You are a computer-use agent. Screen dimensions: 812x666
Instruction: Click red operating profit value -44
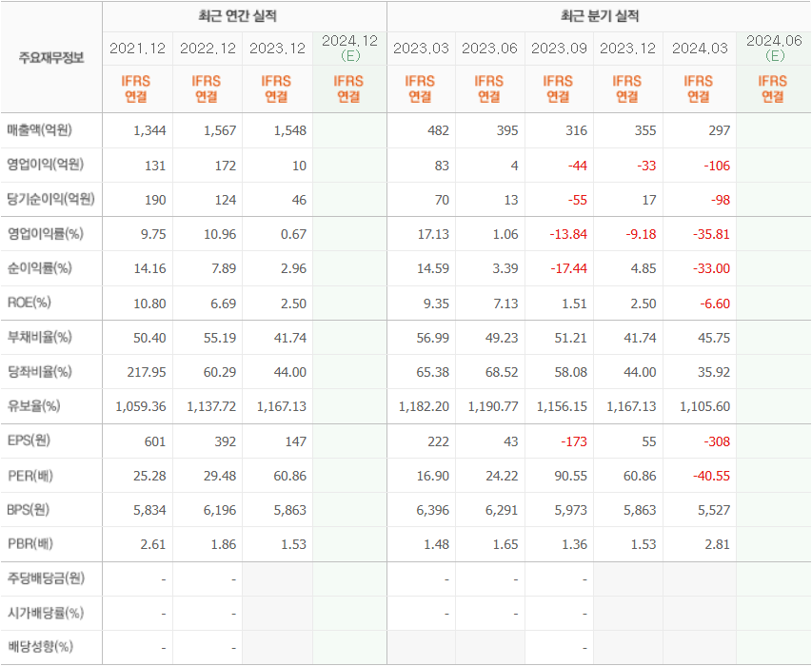(x=578, y=166)
